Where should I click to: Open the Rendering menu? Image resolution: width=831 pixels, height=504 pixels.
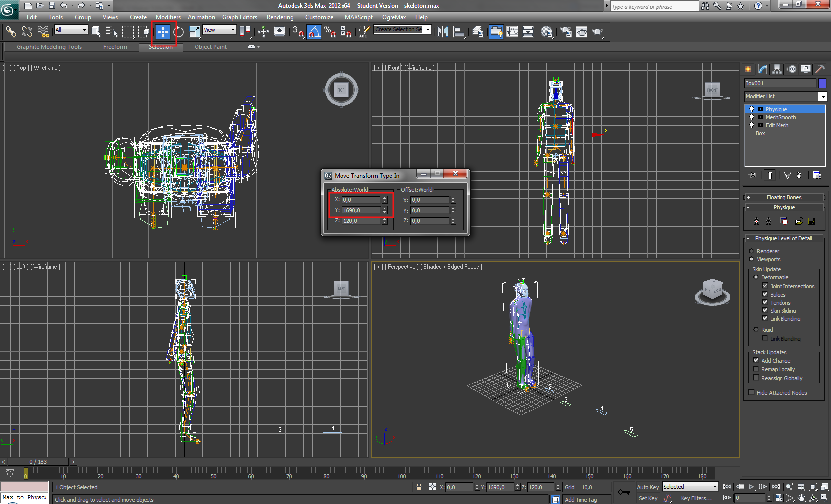(x=280, y=17)
